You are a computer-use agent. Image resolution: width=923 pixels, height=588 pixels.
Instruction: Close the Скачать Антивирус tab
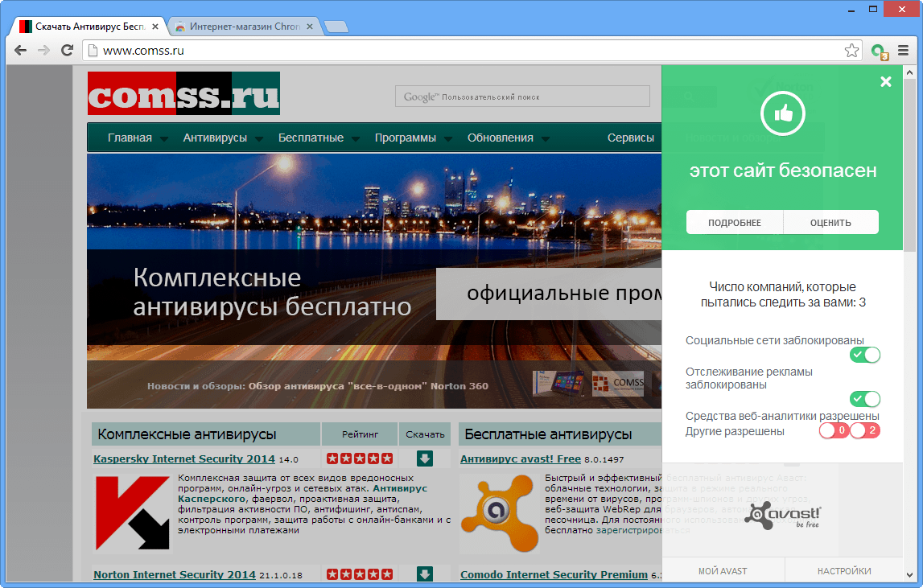tap(155, 27)
